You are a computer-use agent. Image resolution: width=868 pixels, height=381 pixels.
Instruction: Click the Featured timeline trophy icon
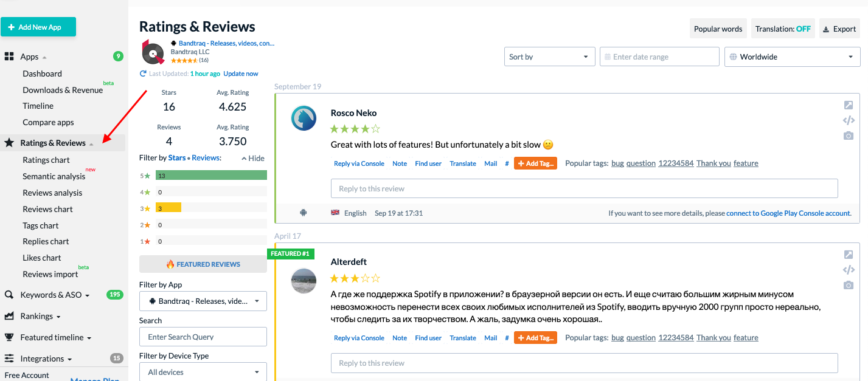click(9, 337)
